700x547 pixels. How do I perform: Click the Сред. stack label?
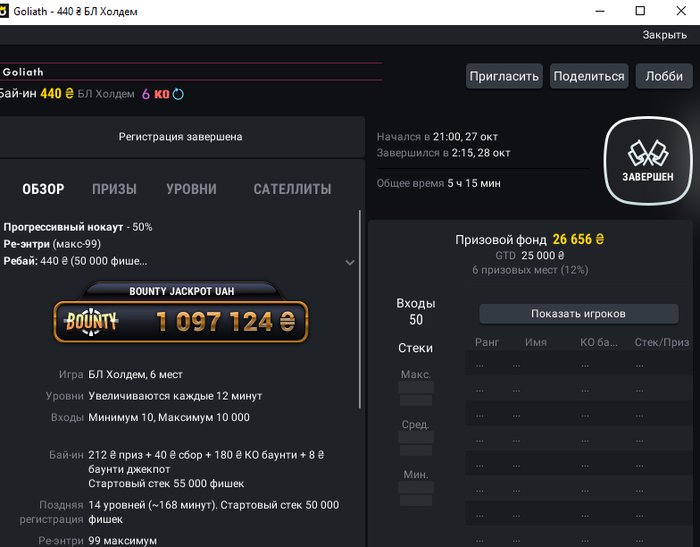415,424
